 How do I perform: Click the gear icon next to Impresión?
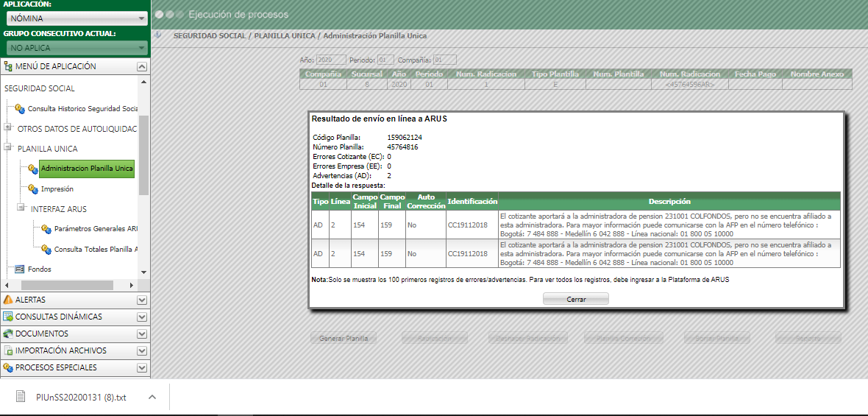point(32,189)
